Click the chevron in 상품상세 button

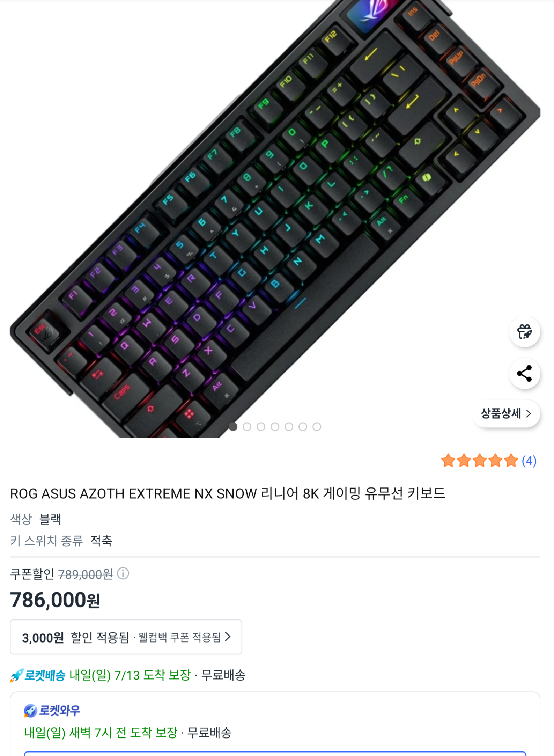[x=529, y=414]
